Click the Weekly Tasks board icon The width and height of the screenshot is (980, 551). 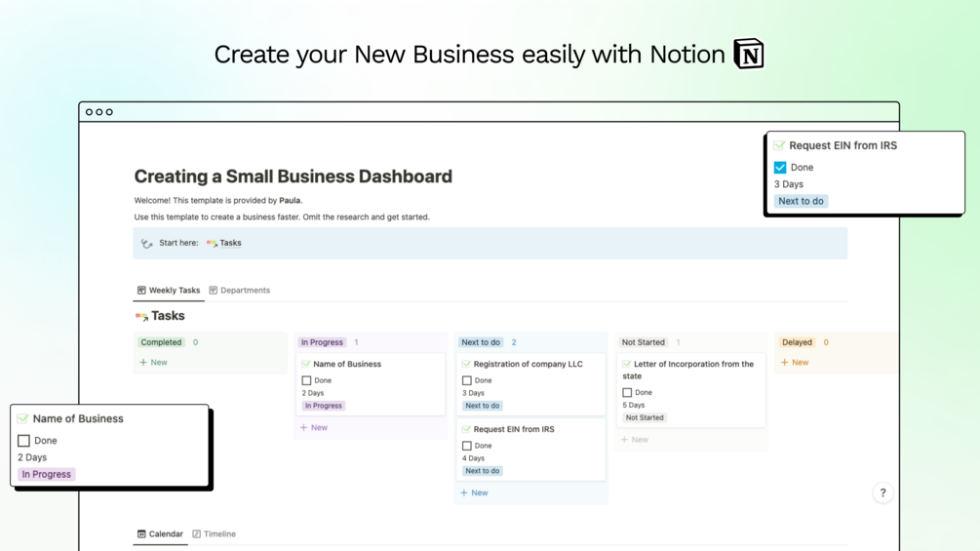tap(141, 290)
